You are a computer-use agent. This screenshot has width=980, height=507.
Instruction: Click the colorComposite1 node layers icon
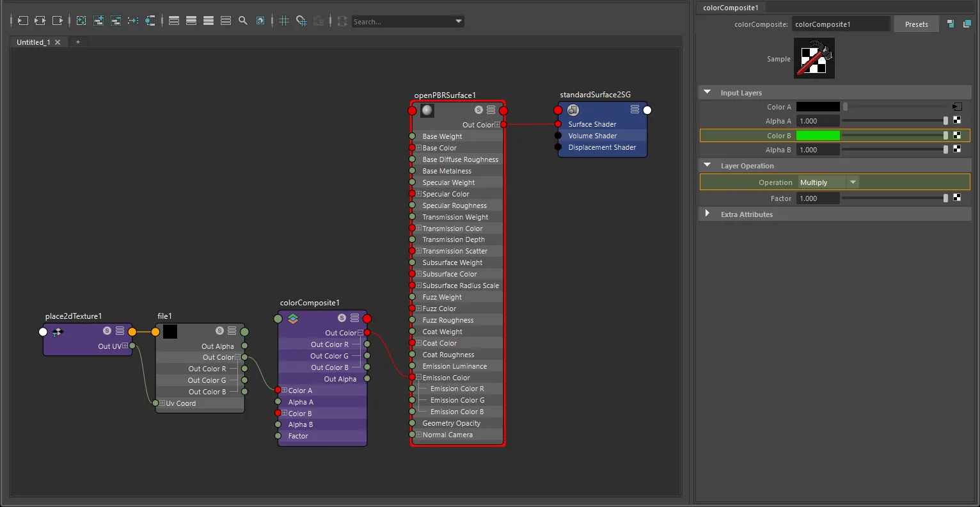[x=293, y=318]
